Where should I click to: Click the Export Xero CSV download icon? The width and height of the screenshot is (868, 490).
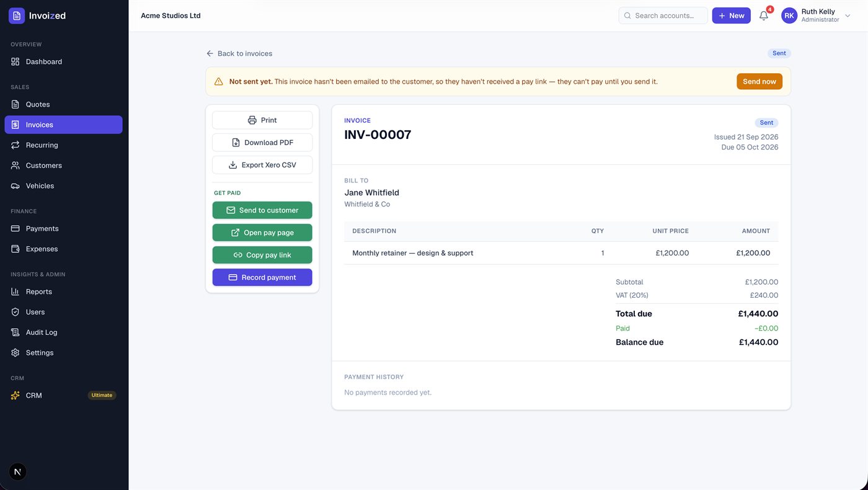(x=232, y=165)
